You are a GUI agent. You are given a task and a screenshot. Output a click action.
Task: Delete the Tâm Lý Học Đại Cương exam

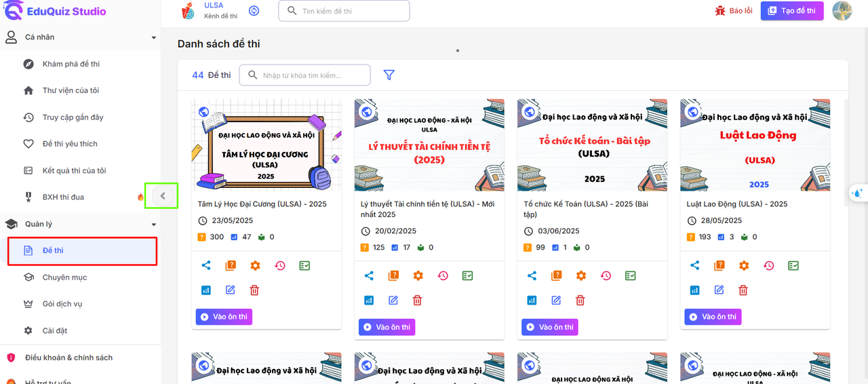[x=255, y=290]
